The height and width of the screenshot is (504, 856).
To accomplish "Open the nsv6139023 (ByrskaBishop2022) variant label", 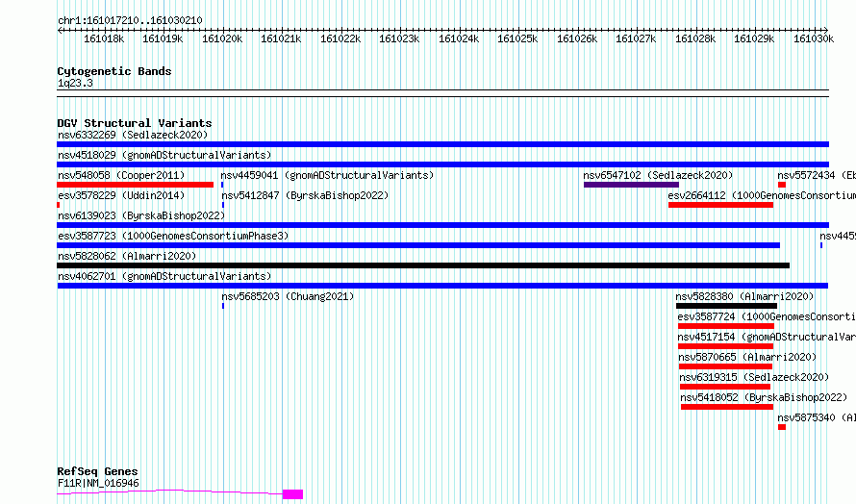I will [141, 215].
